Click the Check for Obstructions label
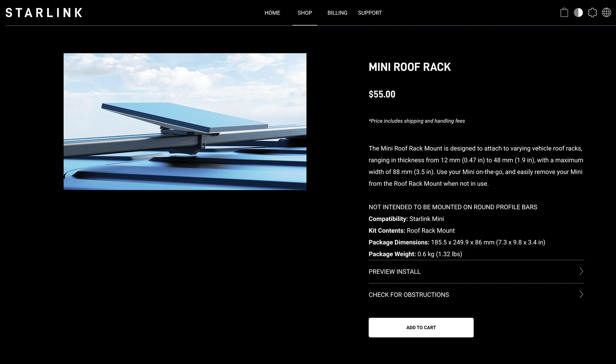Viewport: 616px width, 364px height. point(409,295)
